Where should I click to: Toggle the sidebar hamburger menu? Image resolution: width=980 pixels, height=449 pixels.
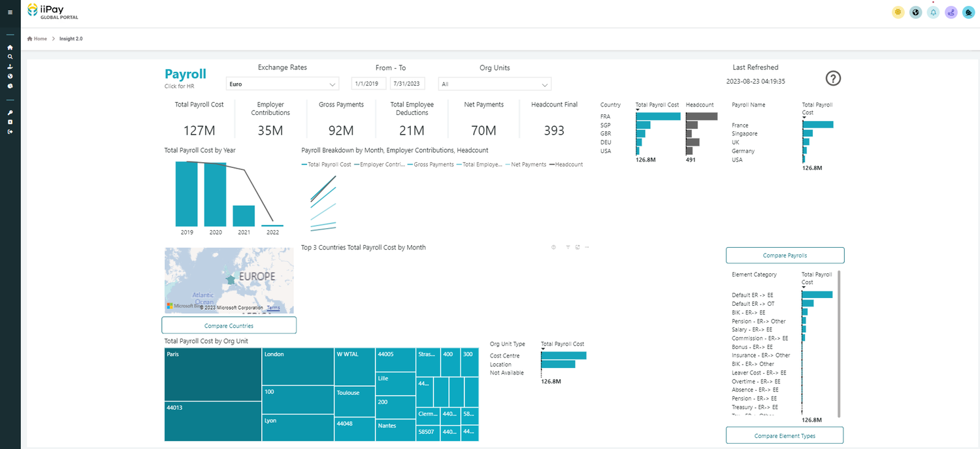9,11
